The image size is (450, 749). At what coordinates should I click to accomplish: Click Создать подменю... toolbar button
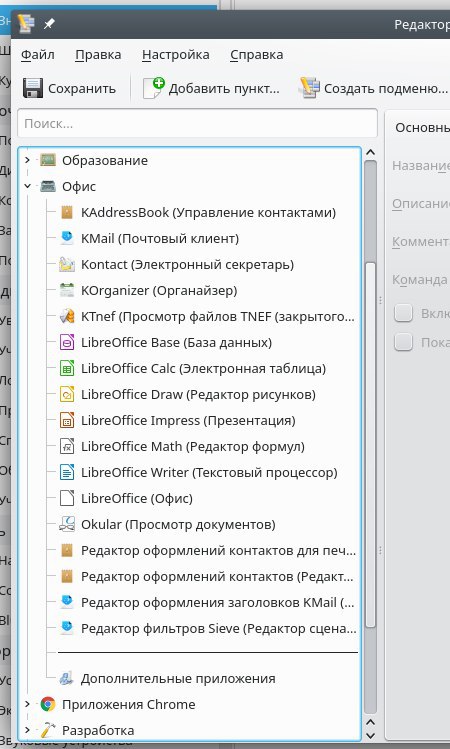(x=374, y=88)
